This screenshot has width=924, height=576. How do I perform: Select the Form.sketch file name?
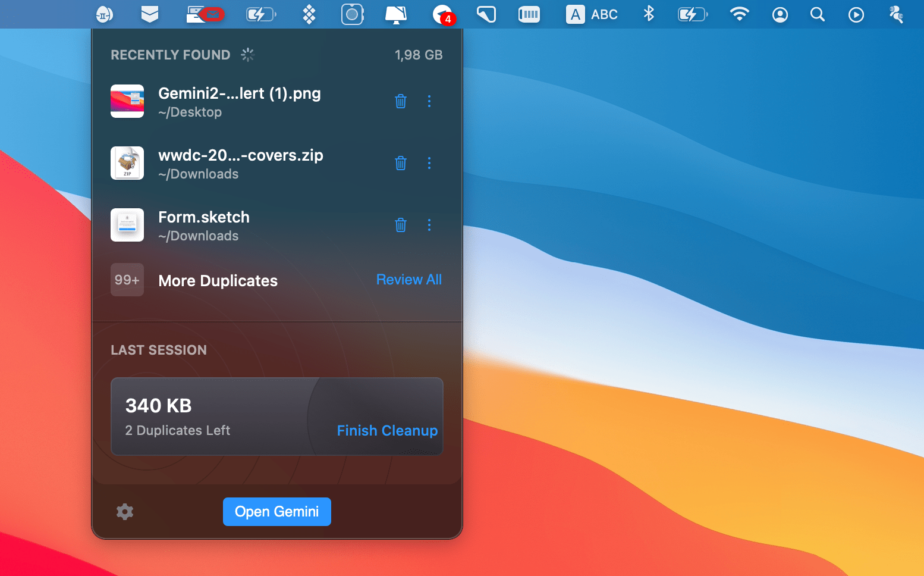coord(204,217)
